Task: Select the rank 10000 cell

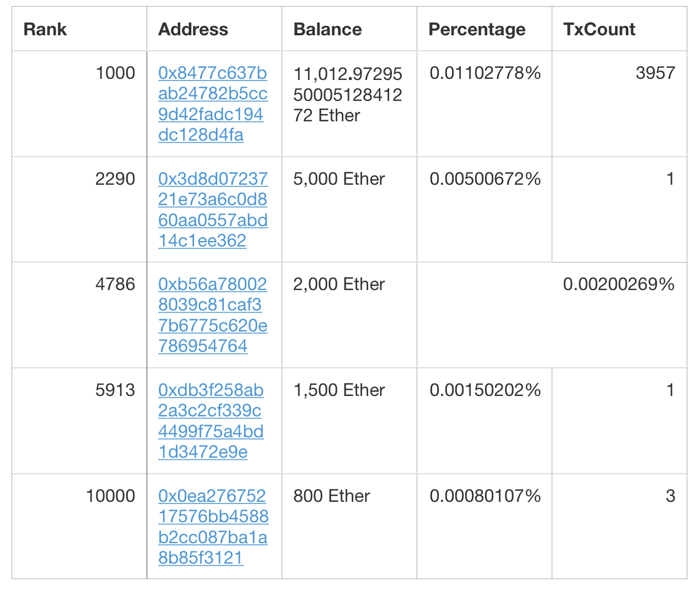Action: 79,526
